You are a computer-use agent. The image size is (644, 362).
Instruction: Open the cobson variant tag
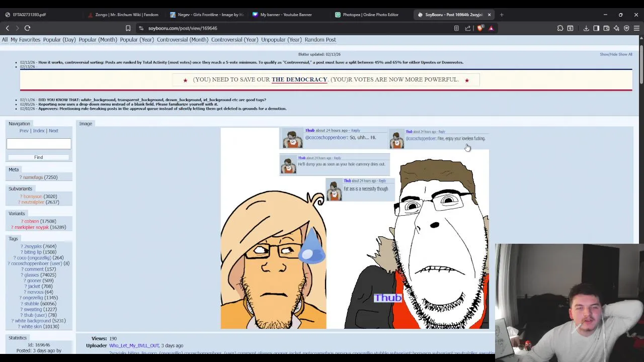31,221
